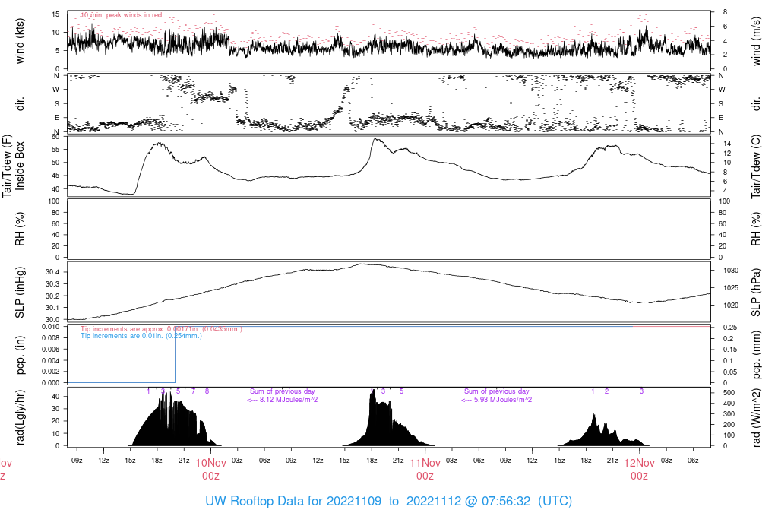Select the "0.010" precipitation axis tick
778x532 pixels.
coord(51,327)
